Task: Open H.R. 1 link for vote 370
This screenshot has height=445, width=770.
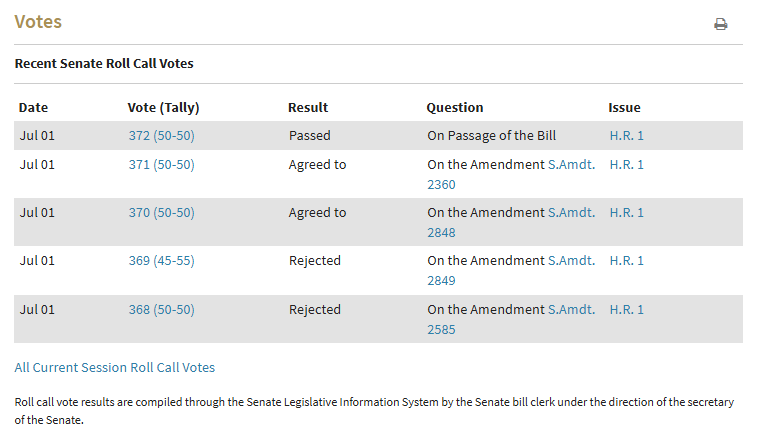Action: tap(626, 212)
